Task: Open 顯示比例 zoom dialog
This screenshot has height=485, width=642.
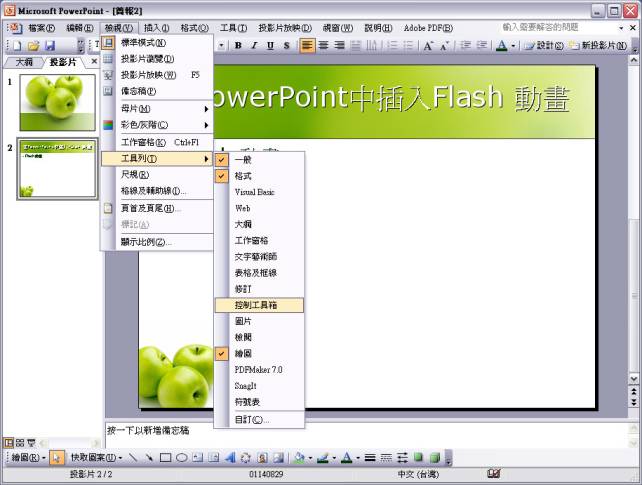Action: click(x=157, y=242)
